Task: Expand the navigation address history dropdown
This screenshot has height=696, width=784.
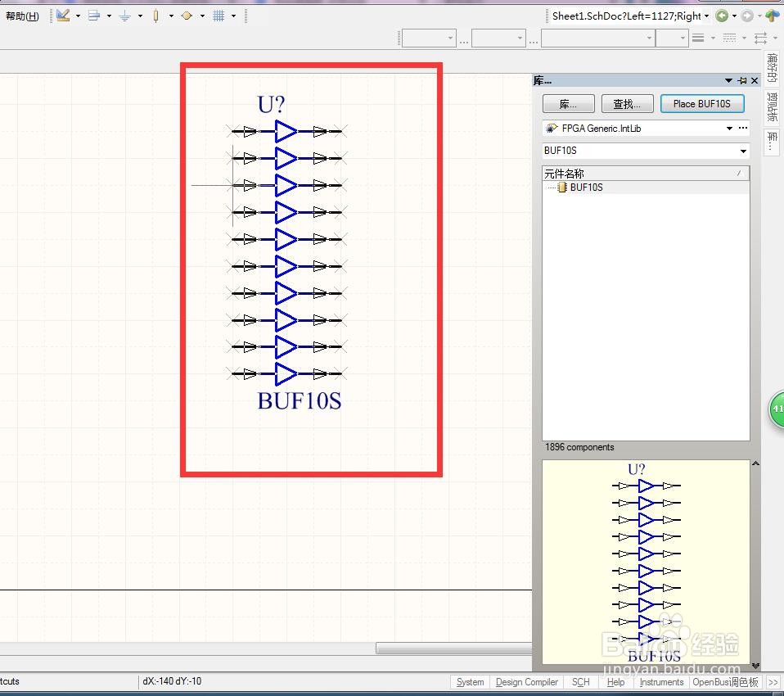Action: (x=706, y=16)
